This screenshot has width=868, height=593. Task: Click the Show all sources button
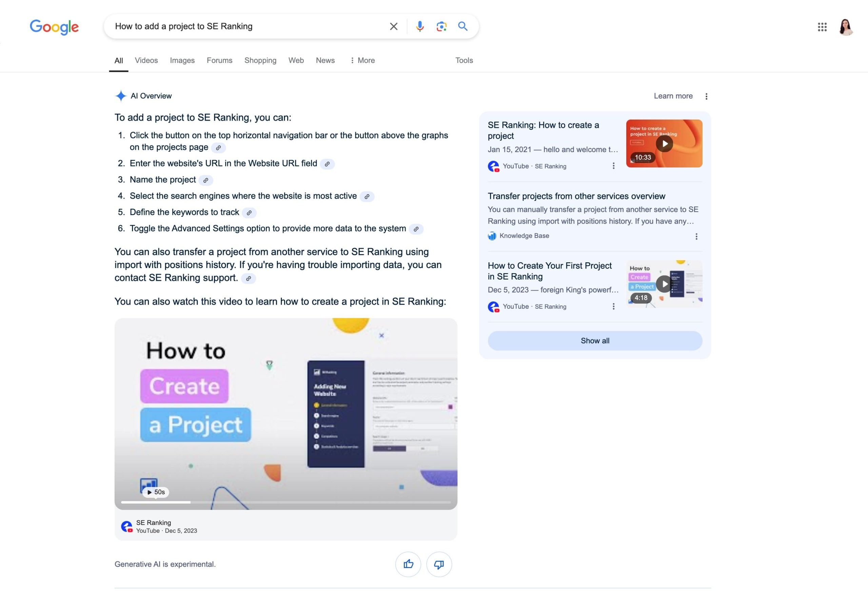(595, 341)
